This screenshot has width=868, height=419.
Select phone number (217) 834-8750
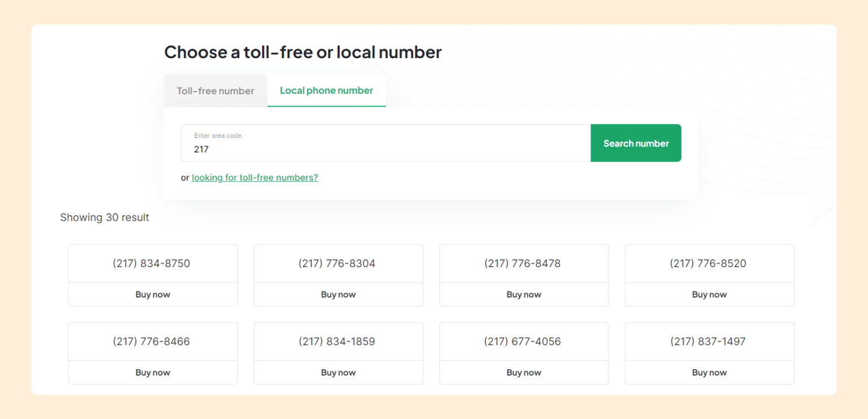tap(153, 263)
